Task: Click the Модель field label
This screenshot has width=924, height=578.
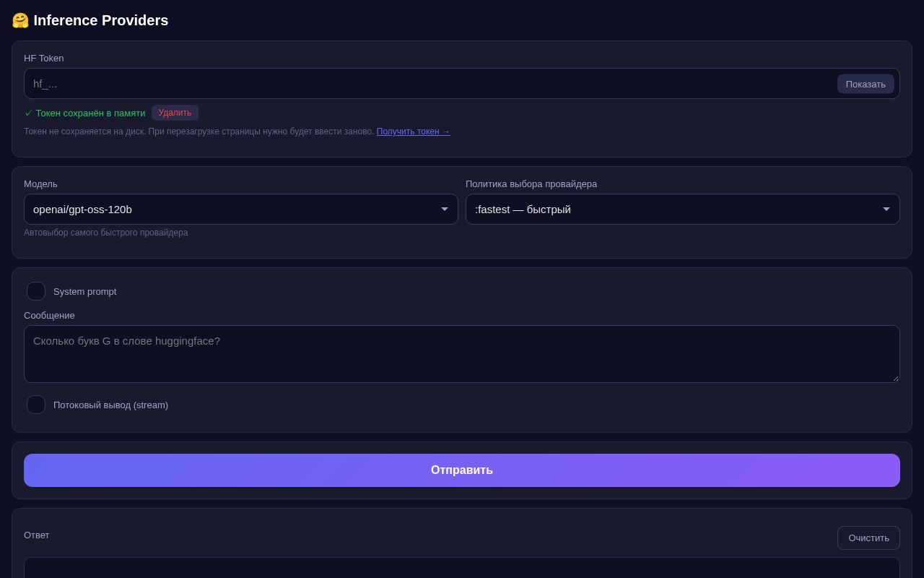Action: pos(40,184)
